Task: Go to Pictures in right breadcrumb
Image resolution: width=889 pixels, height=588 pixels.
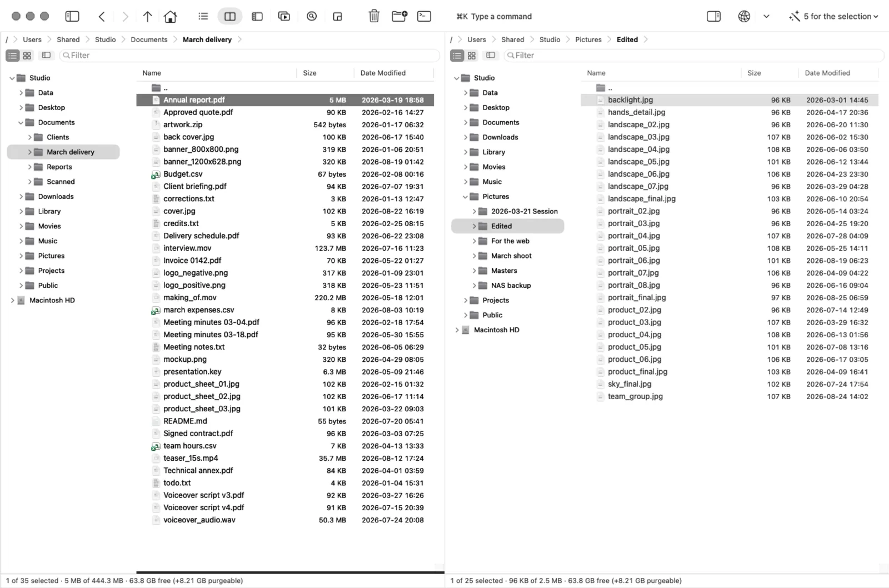Action: pos(588,39)
